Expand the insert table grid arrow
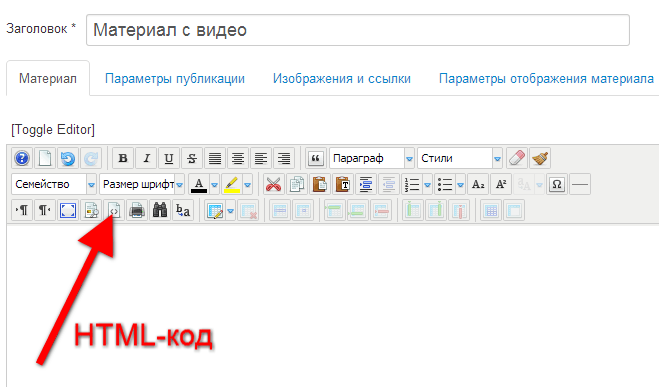This screenshot has height=387, width=659. [231, 211]
